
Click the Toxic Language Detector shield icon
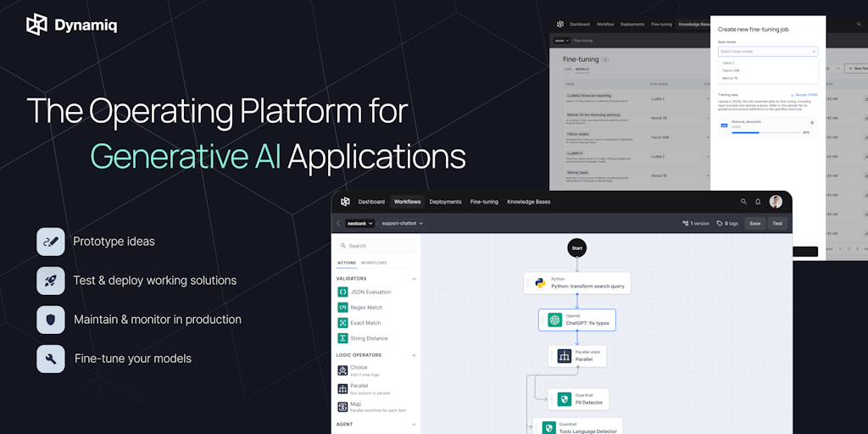(x=549, y=428)
